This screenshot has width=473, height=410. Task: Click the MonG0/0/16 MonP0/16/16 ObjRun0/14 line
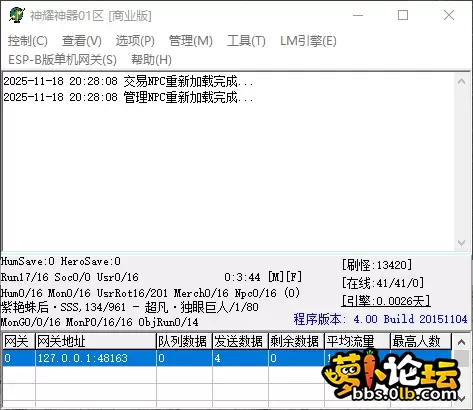[100, 322]
